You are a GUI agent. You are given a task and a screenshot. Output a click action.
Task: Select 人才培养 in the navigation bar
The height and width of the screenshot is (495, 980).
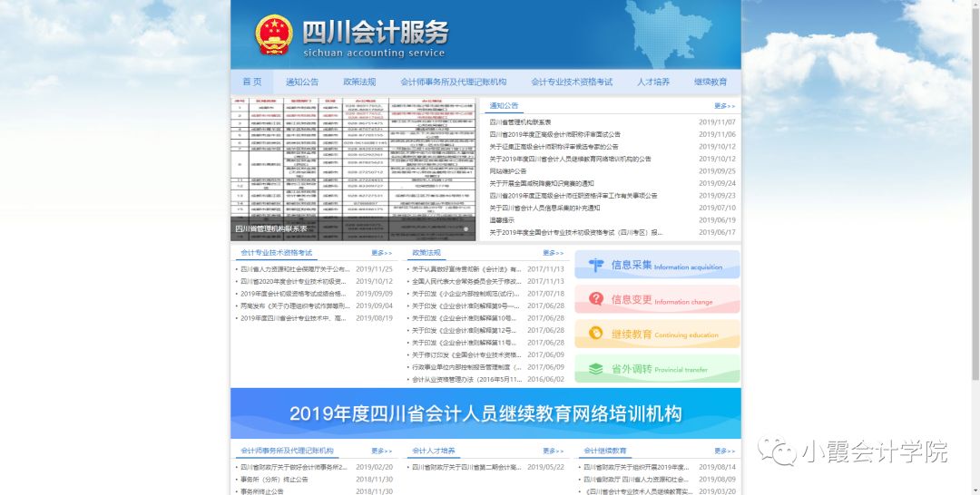[653, 82]
